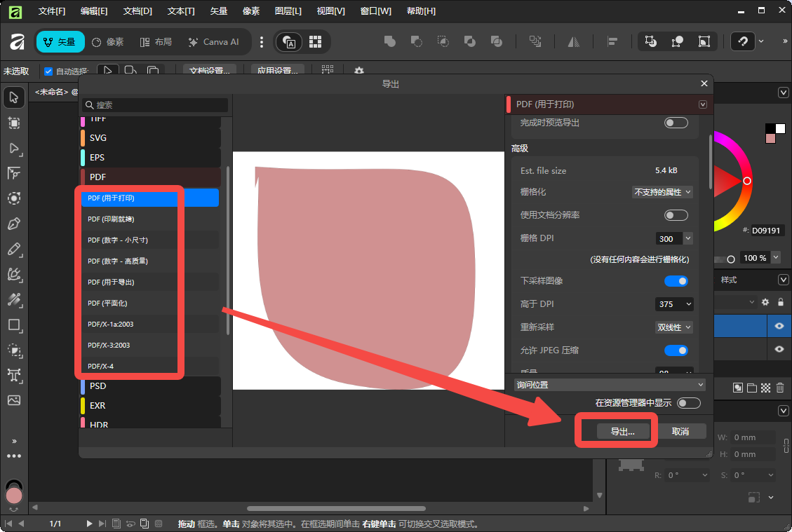The image size is (792, 532).
Task: Click the Add boolean operation icon
Action: pos(389,41)
